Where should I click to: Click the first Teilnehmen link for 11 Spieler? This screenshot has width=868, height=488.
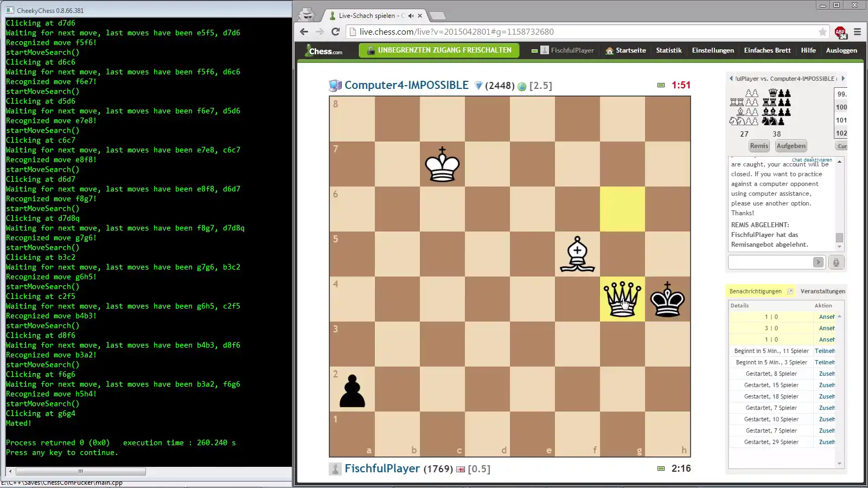(x=825, y=351)
